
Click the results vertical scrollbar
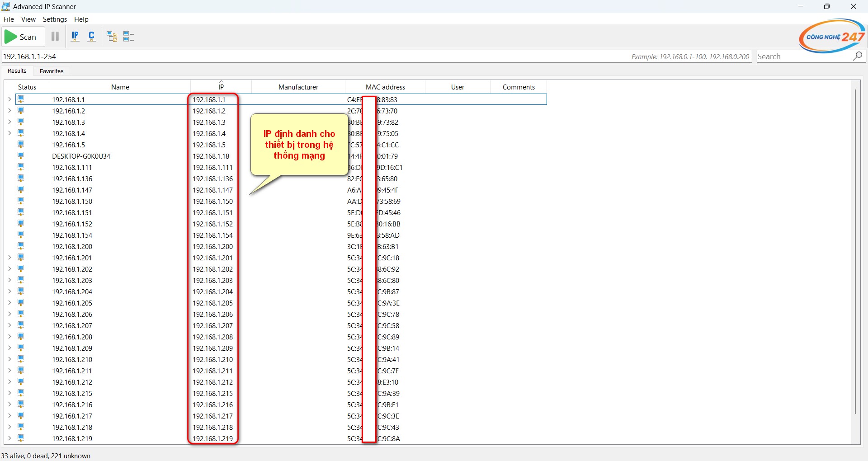(855, 251)
